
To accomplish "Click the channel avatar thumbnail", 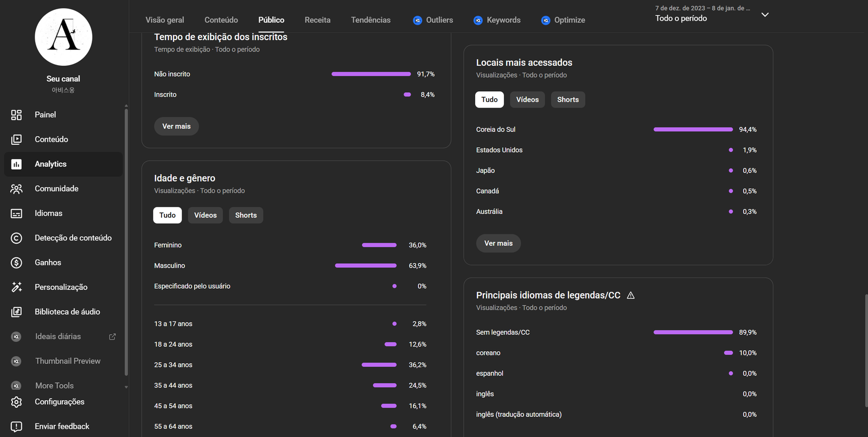I will (63, 37).
